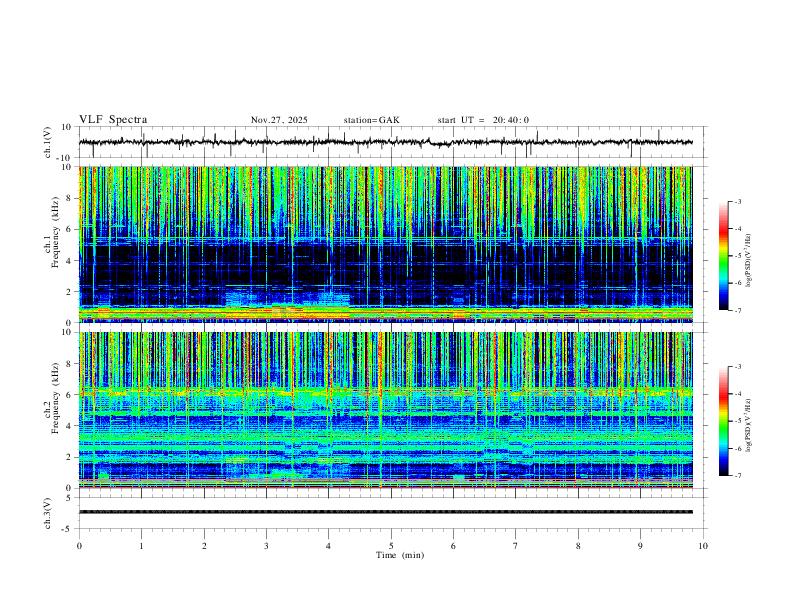
Task: Click the 'VLF Spectra' title text
Action: point(113,120)
